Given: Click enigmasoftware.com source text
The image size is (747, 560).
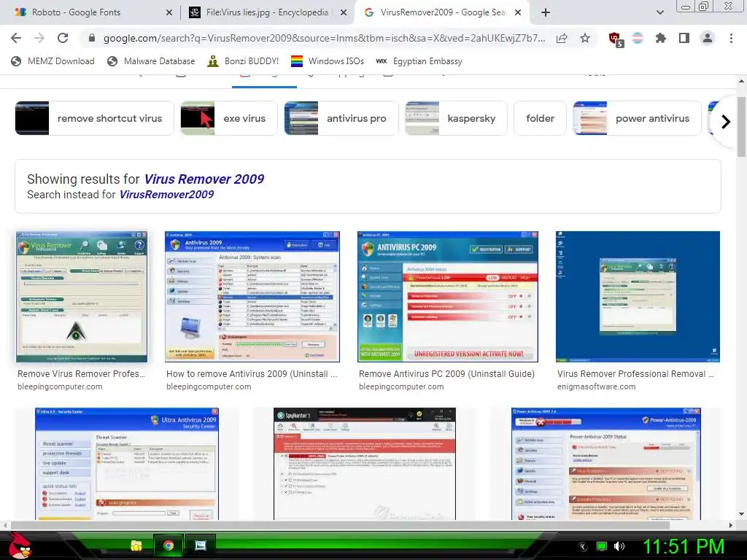Looking at the screenshot, I should (597, 386).
